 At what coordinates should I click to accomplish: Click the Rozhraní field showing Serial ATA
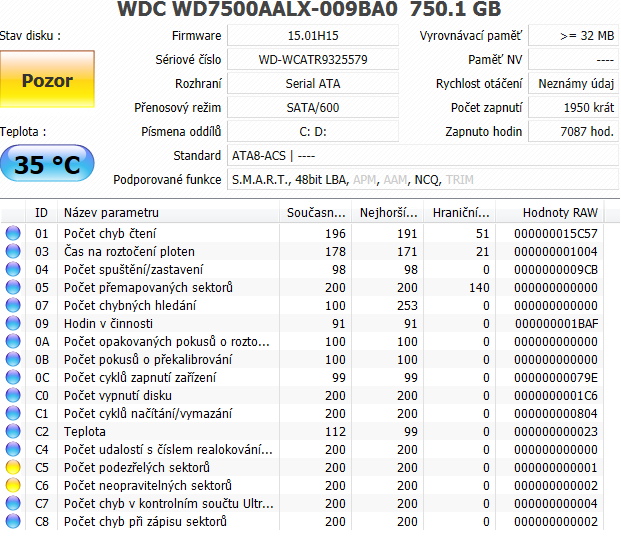pyautogui.click(x=313, y=84)
